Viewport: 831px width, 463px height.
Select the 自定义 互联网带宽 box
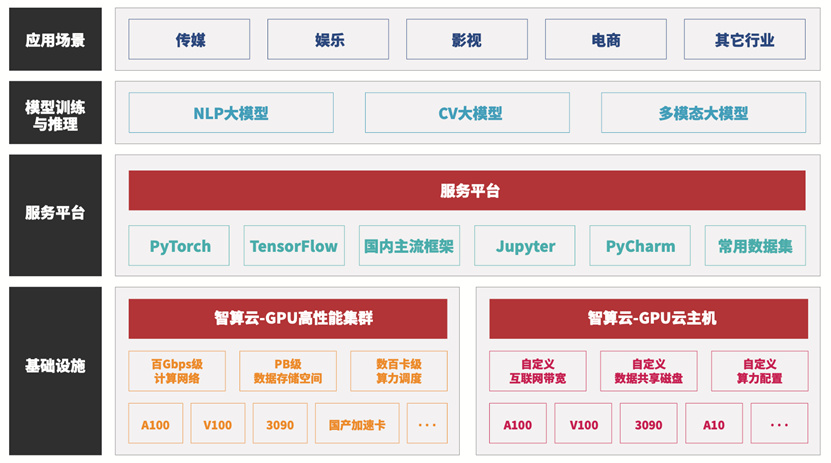[538, 371]
